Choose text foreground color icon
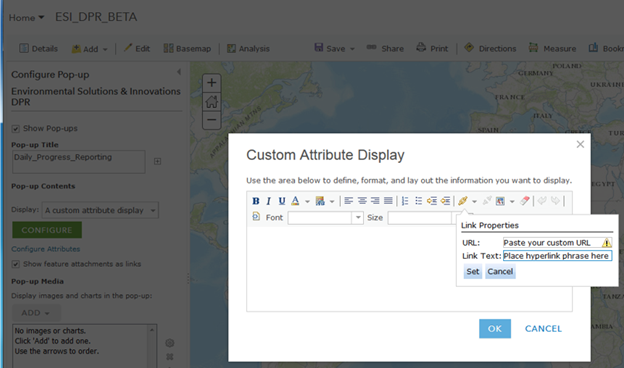The width and height of the screenshot is (624, 368). 295,201
